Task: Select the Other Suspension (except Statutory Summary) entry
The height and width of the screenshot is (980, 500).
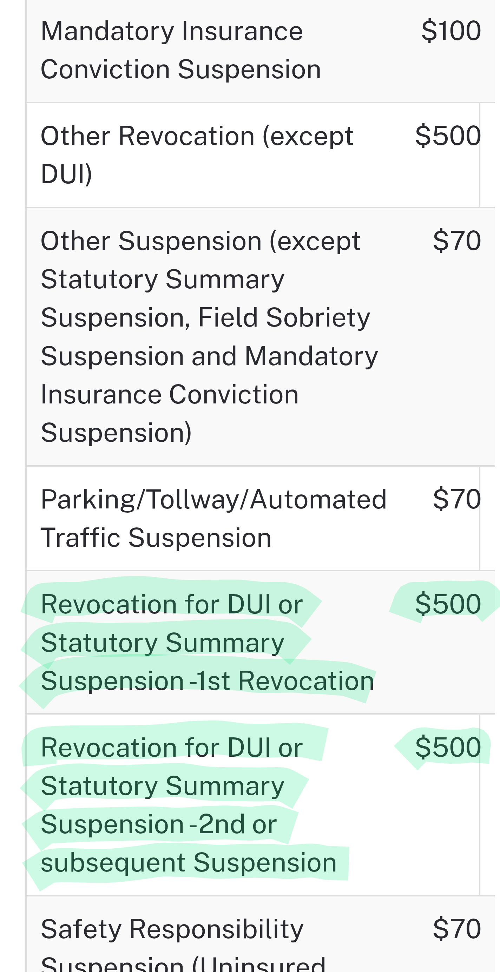Action: [x=209, y=337]
